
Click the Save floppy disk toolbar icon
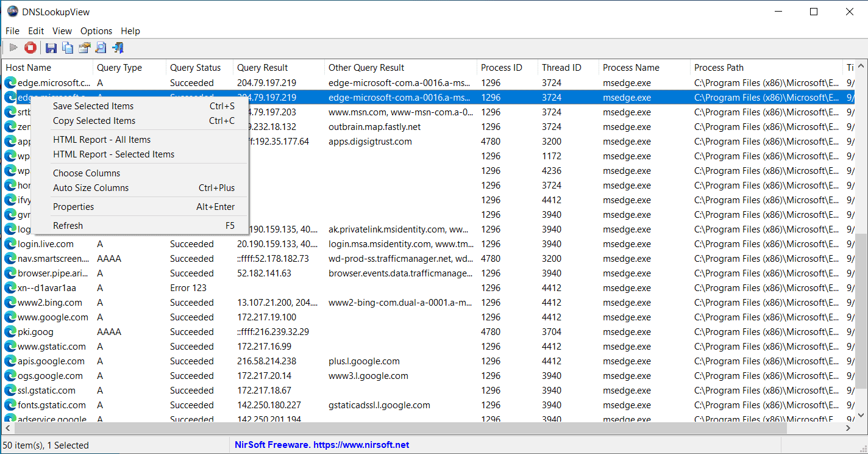[x=51, y=48]
